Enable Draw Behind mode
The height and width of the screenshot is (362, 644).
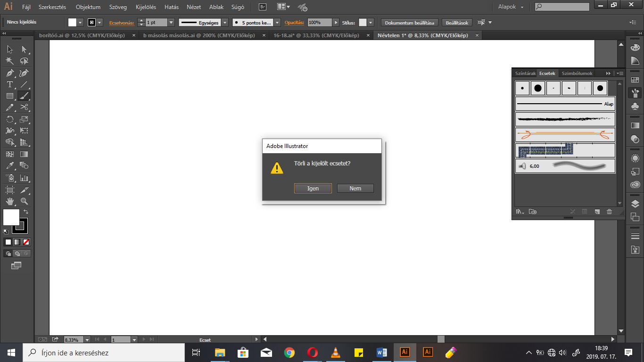[x=17, y=254]
